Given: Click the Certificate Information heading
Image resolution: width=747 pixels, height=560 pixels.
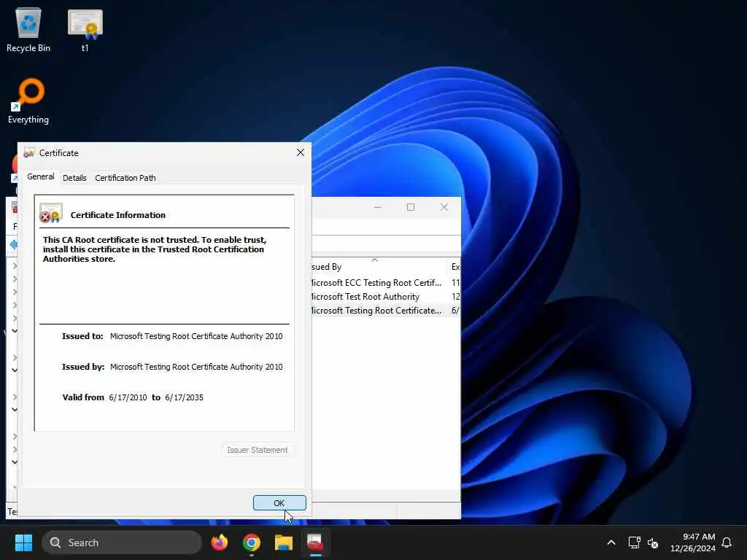Looking at the screenshot, I should [x=118, y=215].
